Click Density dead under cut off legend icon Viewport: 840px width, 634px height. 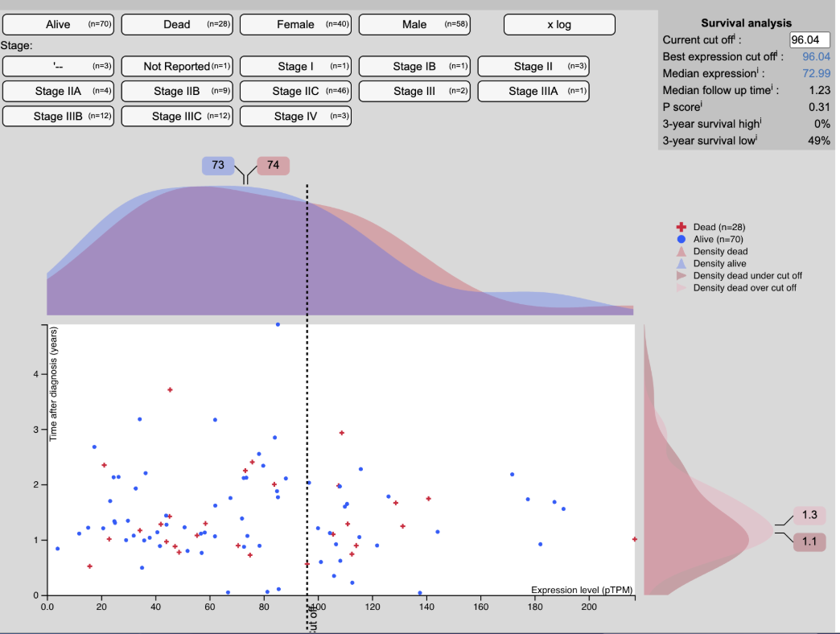(x=681, y=276)
